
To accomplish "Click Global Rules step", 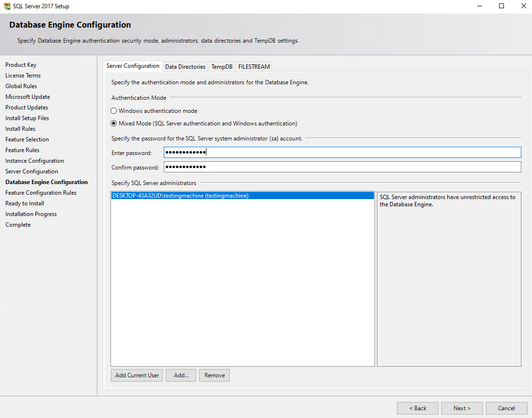I will [21, 86].
